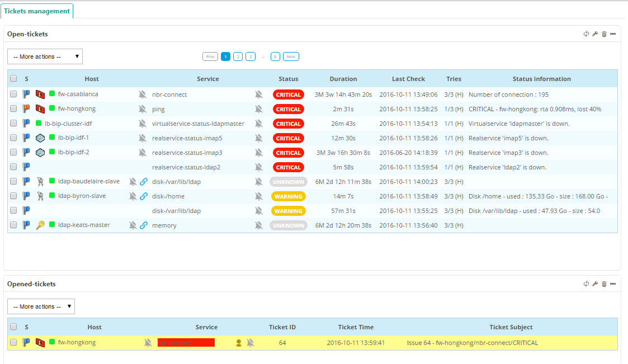This screenshot has width=628, height=364.
Task: Click the Next pagination button
Action: tap(291, 56)
